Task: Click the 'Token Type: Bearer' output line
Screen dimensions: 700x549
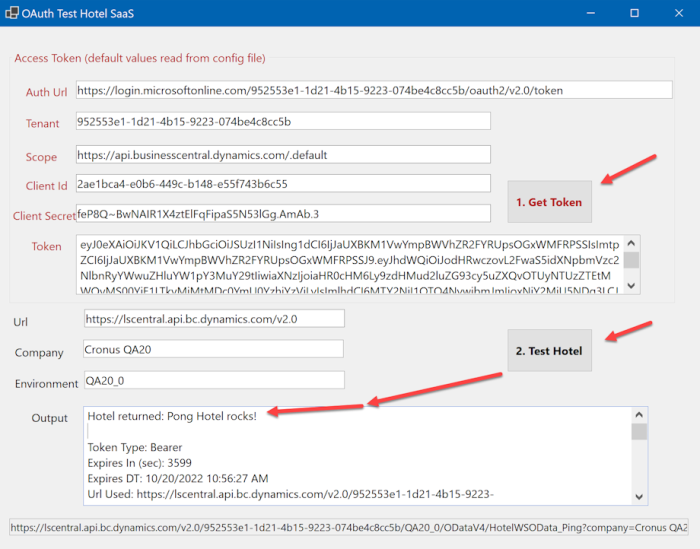Action: 135,447
